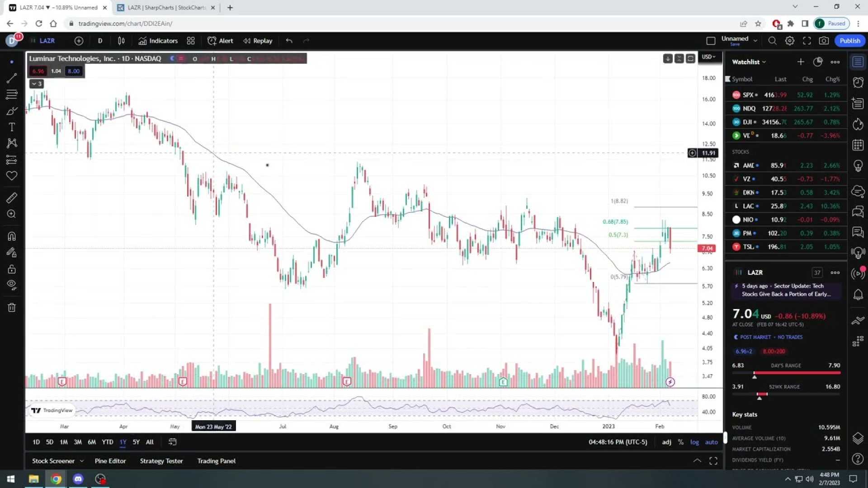Toggle stay in drawing mode
Viewport: 868px width, 488px height.
tap(12, 253)
